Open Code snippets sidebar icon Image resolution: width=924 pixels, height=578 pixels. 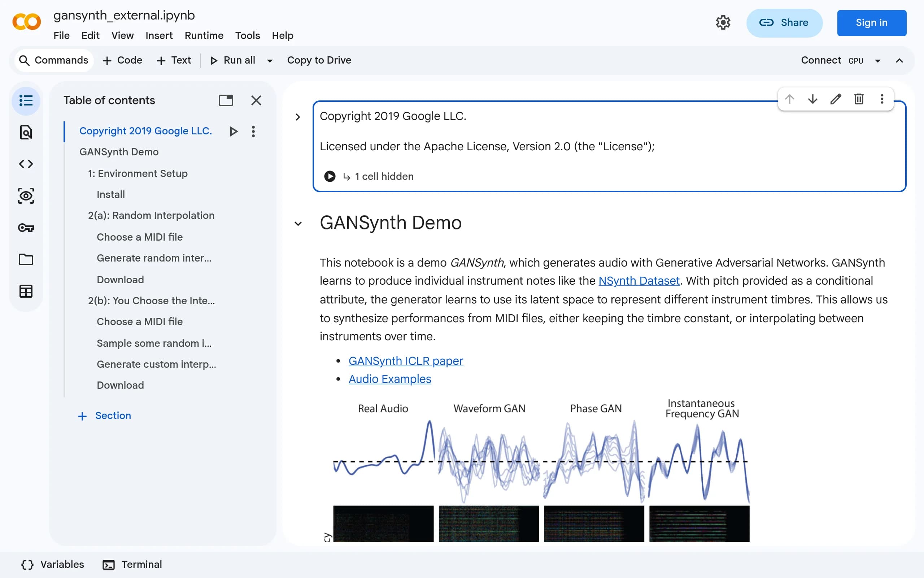point(26,164)
